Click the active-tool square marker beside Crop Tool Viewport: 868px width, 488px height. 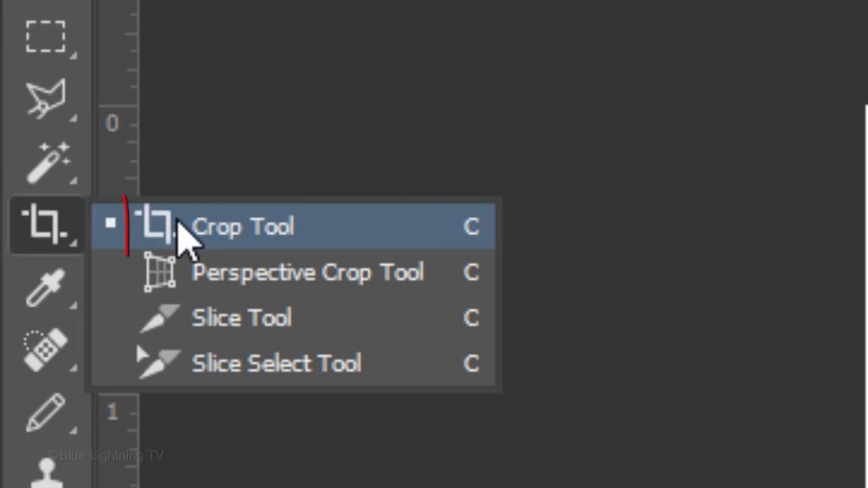[111, 223]
